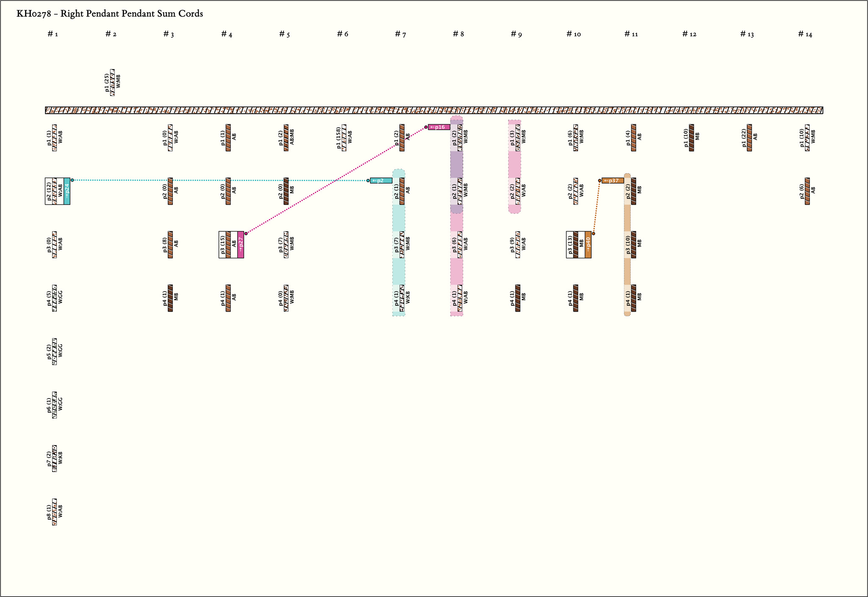Click the KH0278 title heading
868x597 pixels.
click(x=110, y=14)
